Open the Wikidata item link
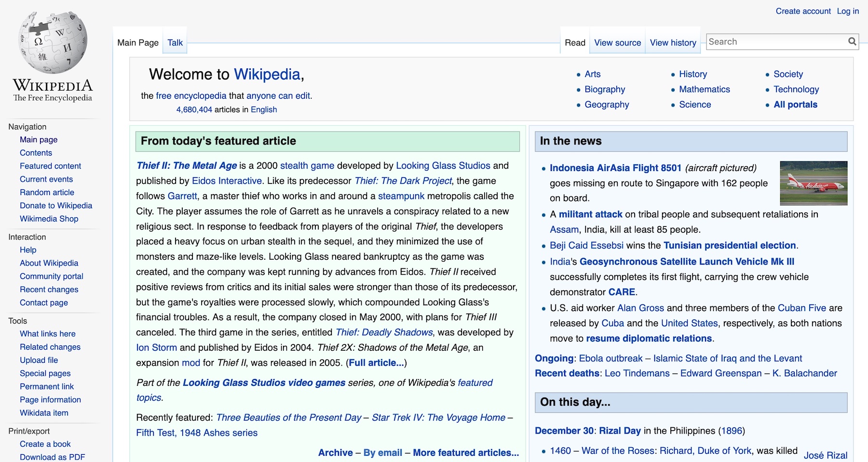This screenshot has width=868, height=462. coord(44,413)
